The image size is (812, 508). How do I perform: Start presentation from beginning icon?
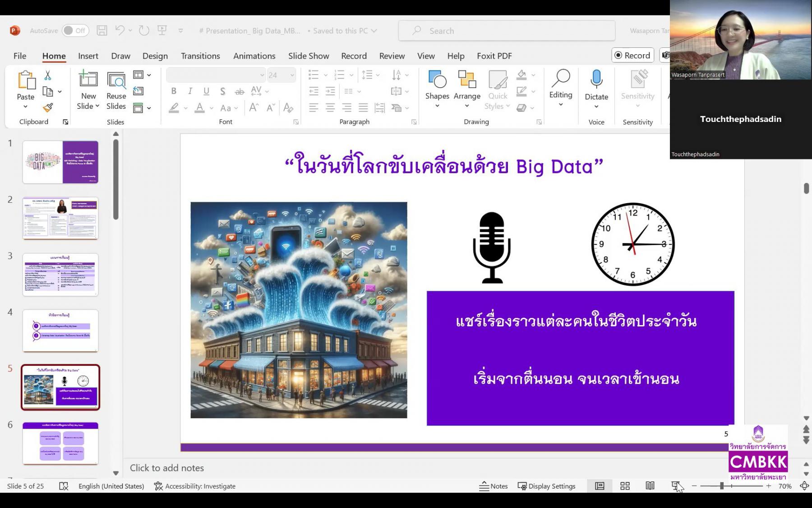click(162, 30)
